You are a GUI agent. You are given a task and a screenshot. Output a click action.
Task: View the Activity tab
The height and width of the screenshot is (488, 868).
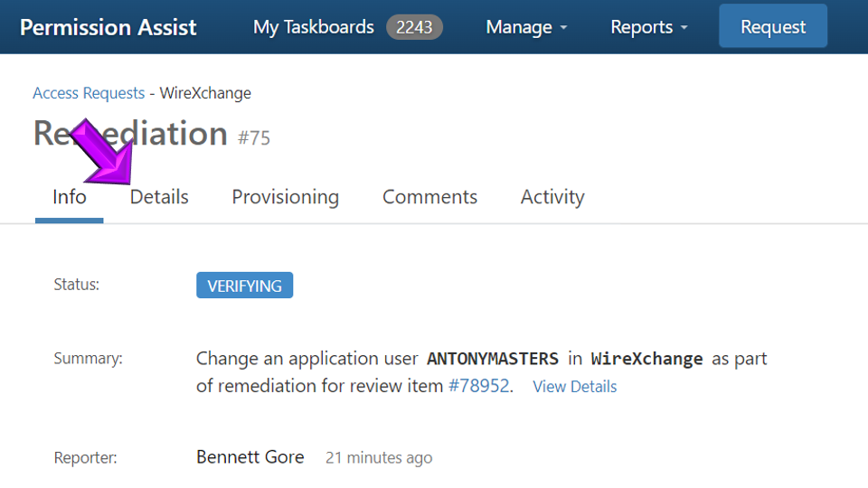[552, 197]
